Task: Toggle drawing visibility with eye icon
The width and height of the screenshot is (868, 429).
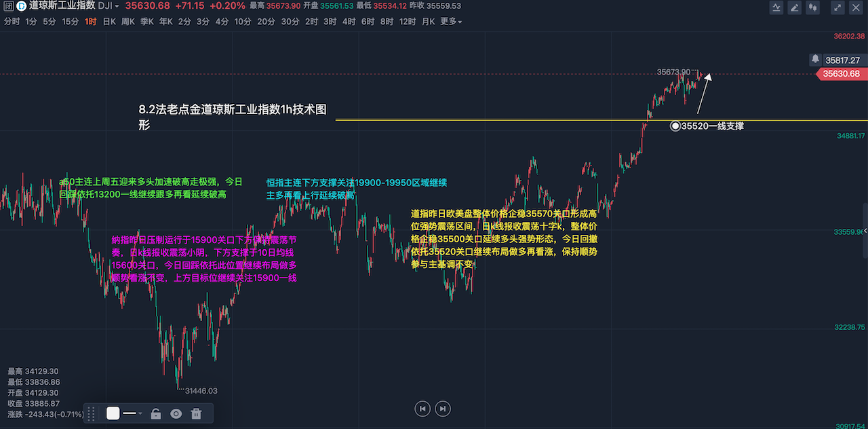Action: [x=176, y=413]
